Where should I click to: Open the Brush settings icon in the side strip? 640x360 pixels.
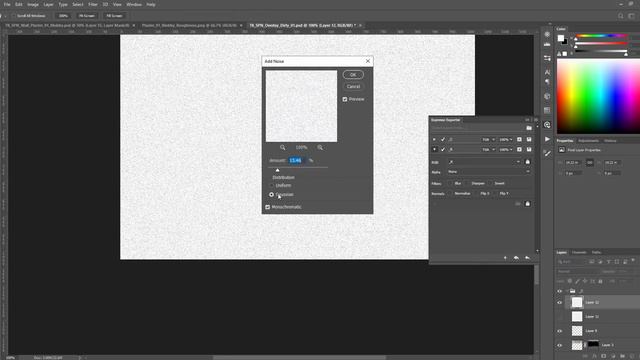547,153
